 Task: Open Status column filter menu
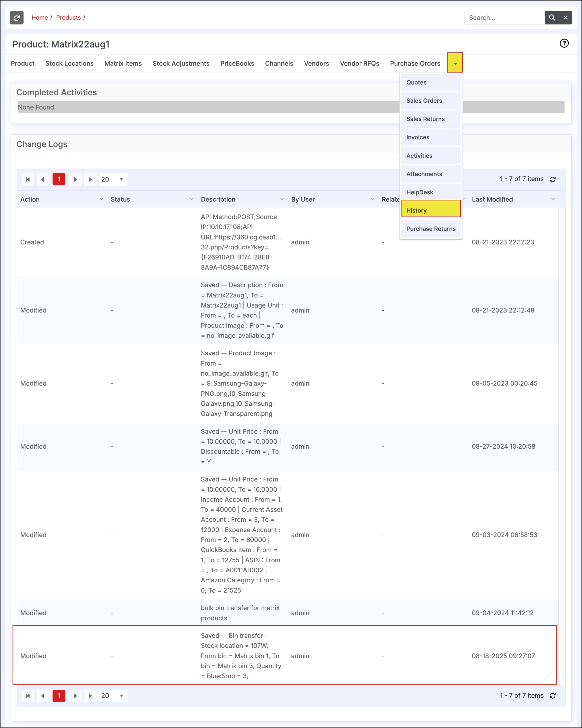(x=192, y=199)
